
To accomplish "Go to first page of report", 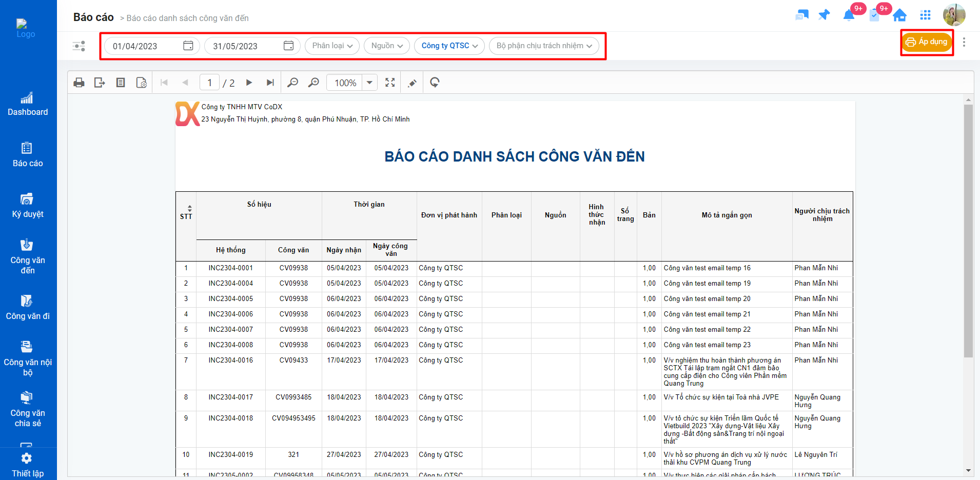I will (164, 83).
